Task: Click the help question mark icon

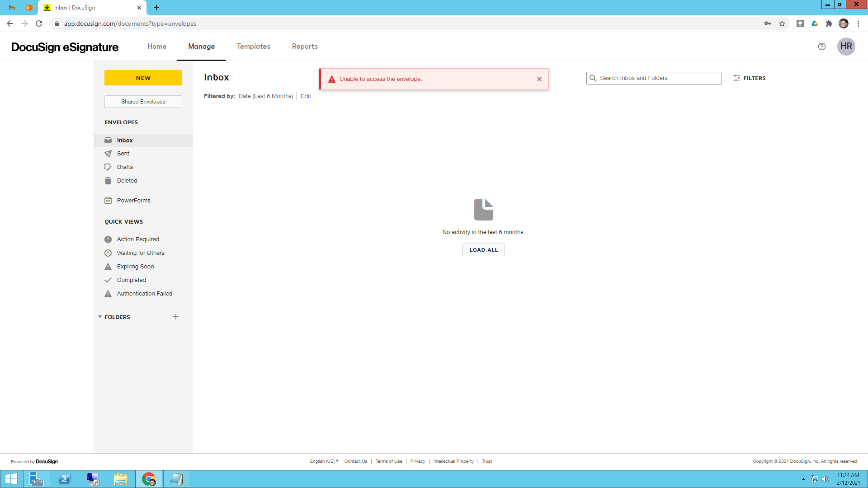Action: [822, 47]
